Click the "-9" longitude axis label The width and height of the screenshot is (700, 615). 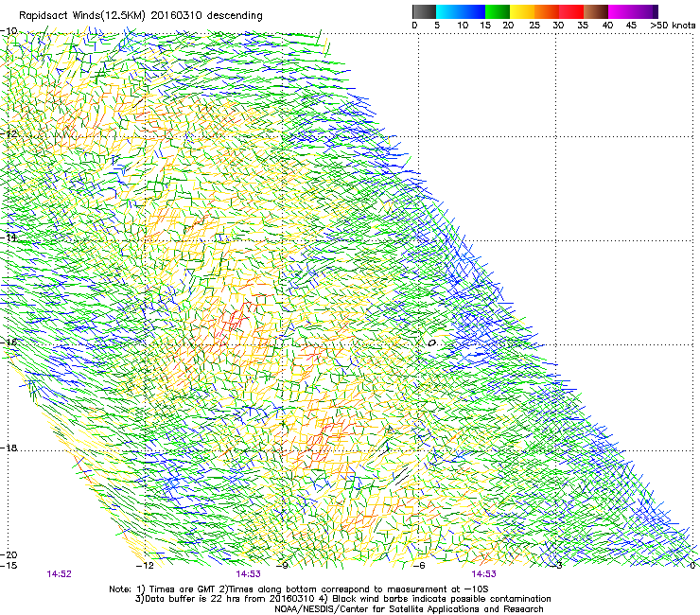tap(283, 566)
